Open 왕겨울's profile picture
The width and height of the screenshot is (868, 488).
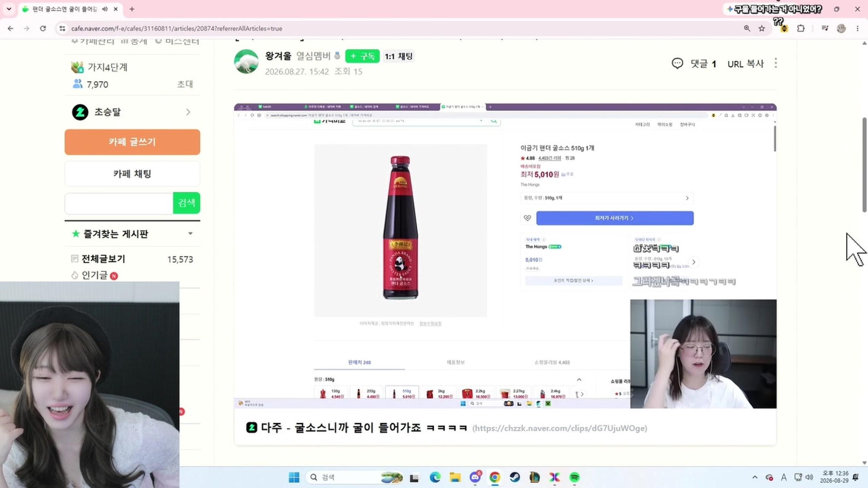pos(246,61)
